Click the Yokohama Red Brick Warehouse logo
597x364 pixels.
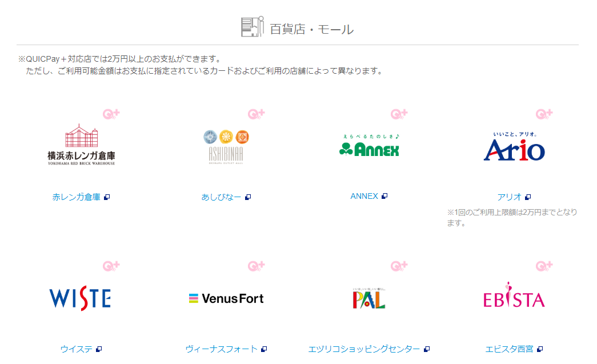point(81,145)
